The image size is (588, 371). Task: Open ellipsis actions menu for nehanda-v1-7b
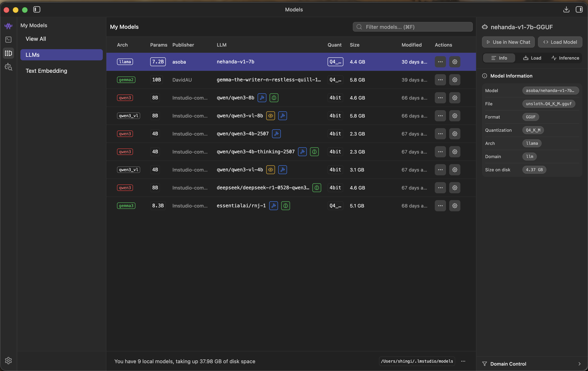[x=440, y=62]
